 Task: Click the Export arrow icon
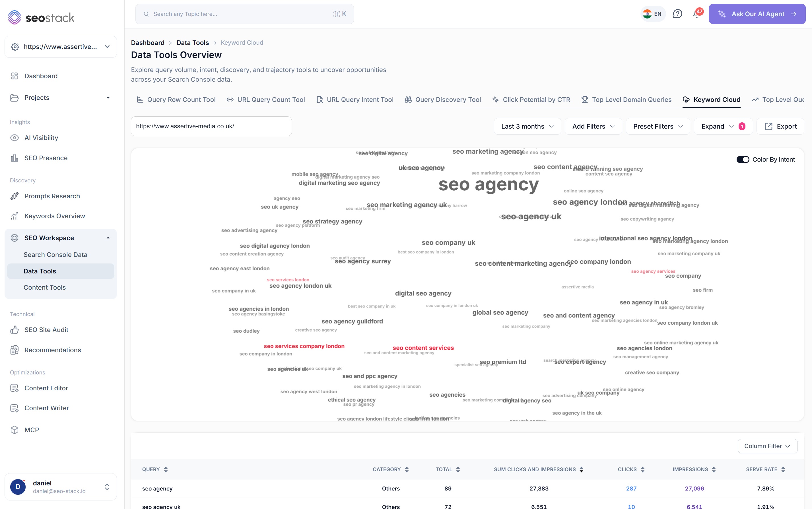point(768,126)
